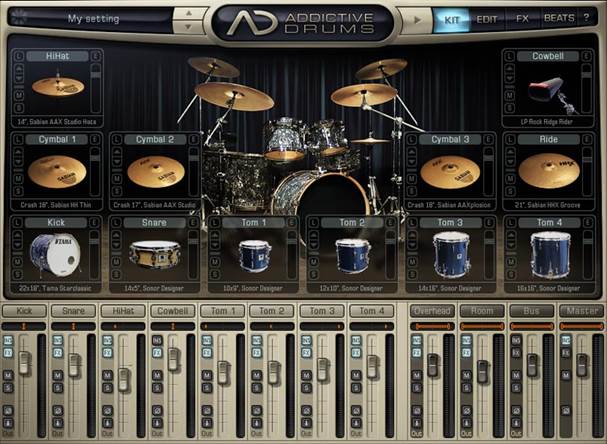Open the My setting preset selector
Viewport: 607px width, 444px height.
(94, 19)
